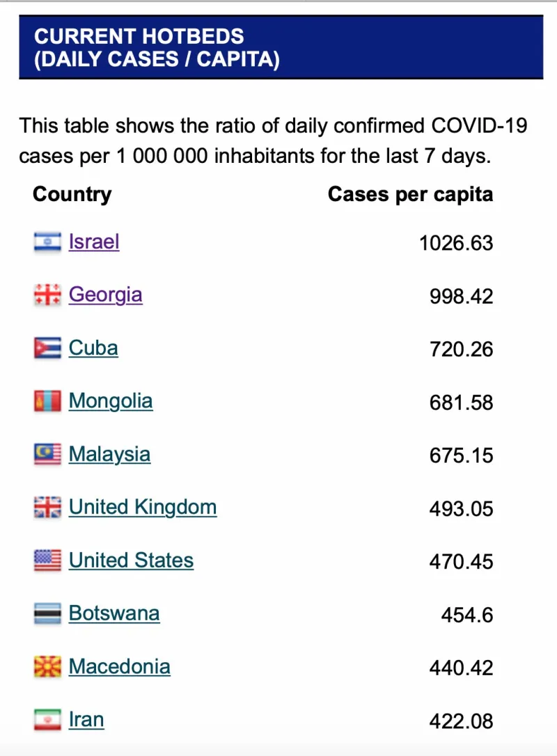Click the Cuba flag icon
This screenshot has height=756, width=557.
tap(47, 347)
